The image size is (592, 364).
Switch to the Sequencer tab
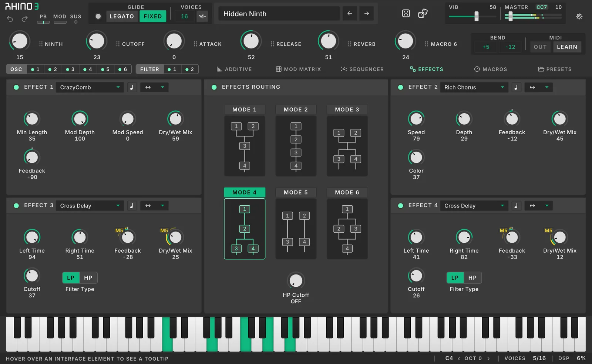click(x=362, y=69)
